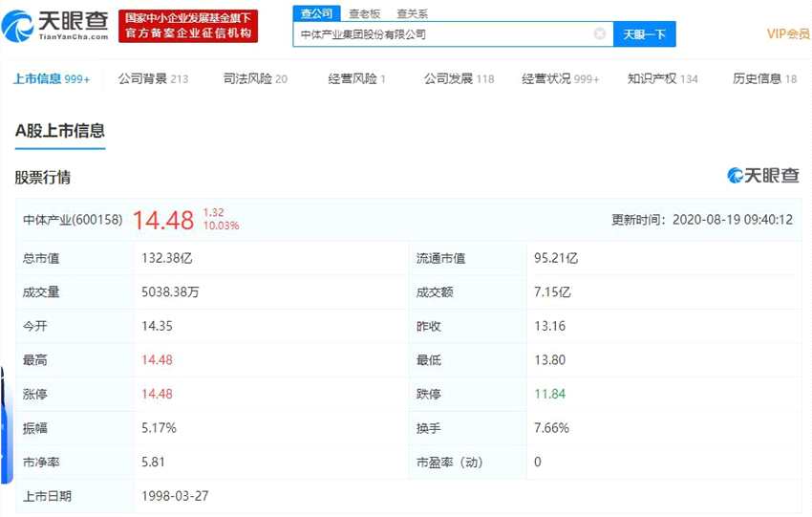Open the 上市信息 999+ tab
Image resolution: width=812 pixels, height=517 pixels.
tap(52, 78)
